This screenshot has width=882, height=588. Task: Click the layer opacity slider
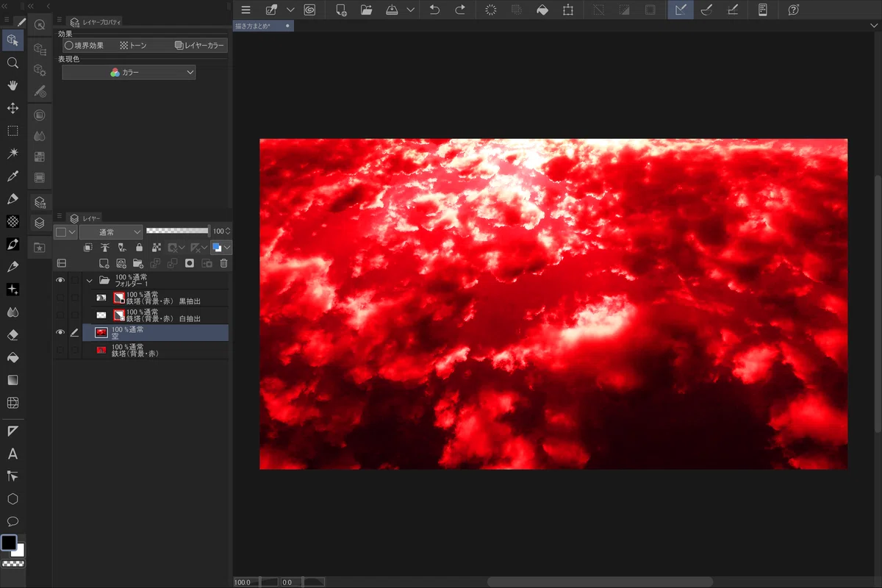pos(178,231)
